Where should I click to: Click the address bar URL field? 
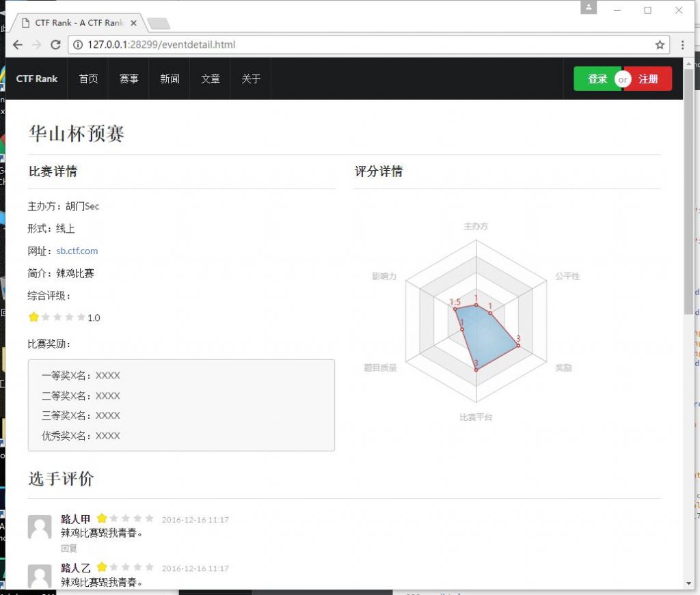click(x=342, y=45)
